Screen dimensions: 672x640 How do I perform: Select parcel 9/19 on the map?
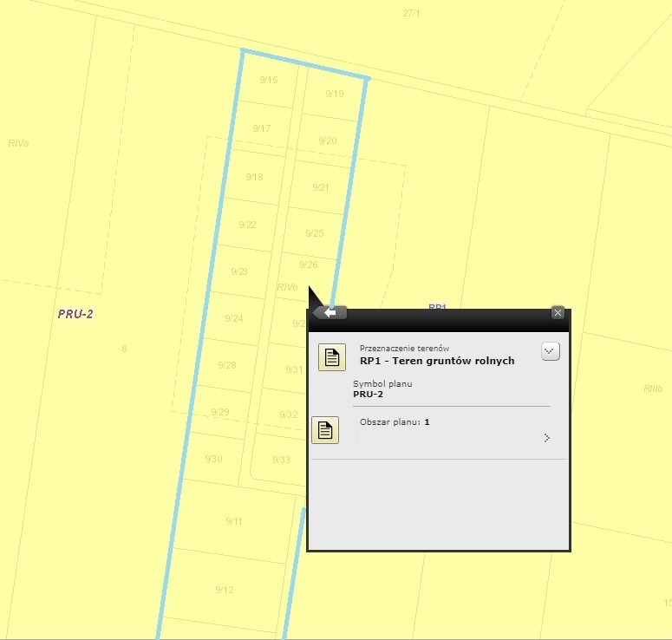point(335,94)
